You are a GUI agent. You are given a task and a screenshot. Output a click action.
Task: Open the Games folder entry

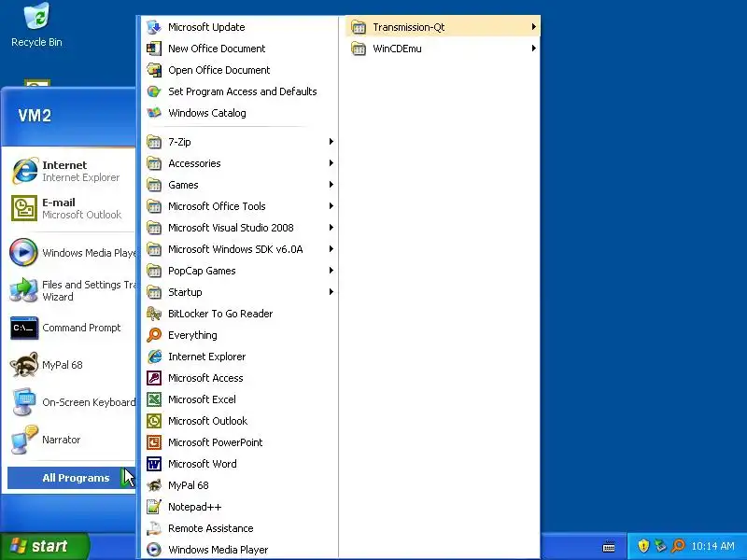coord(240,185)
